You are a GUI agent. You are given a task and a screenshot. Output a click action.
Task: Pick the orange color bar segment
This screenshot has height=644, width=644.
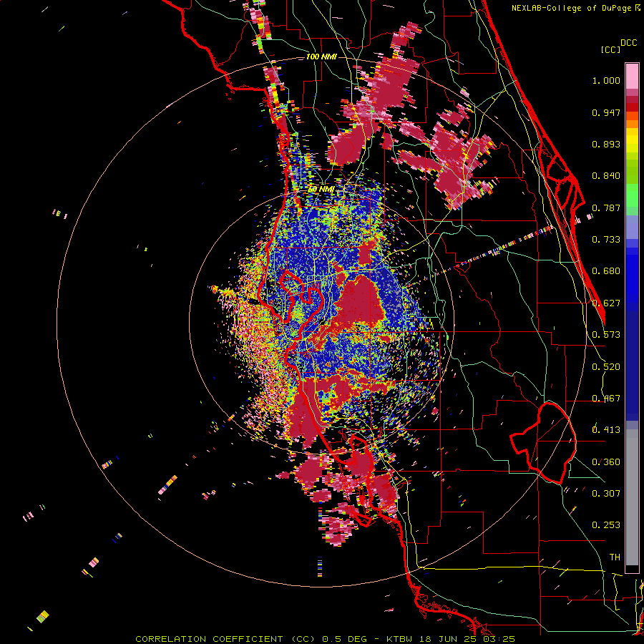coord(632,124)
